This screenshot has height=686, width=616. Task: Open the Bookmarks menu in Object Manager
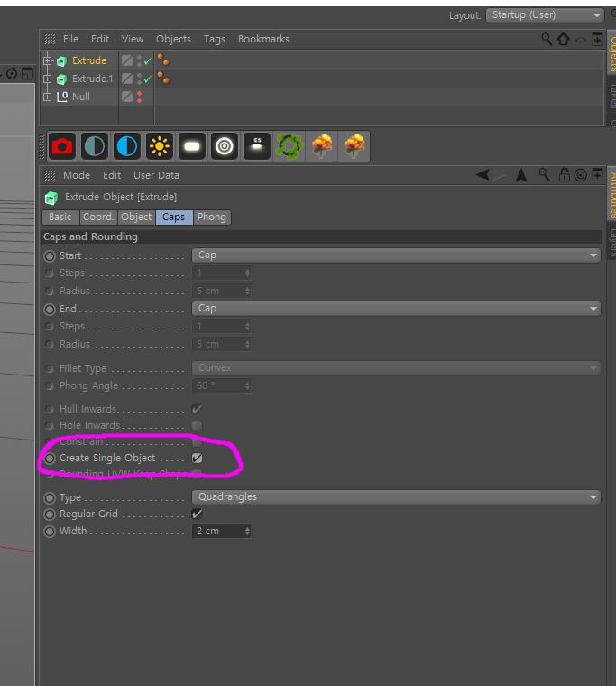tap(263, 39)
